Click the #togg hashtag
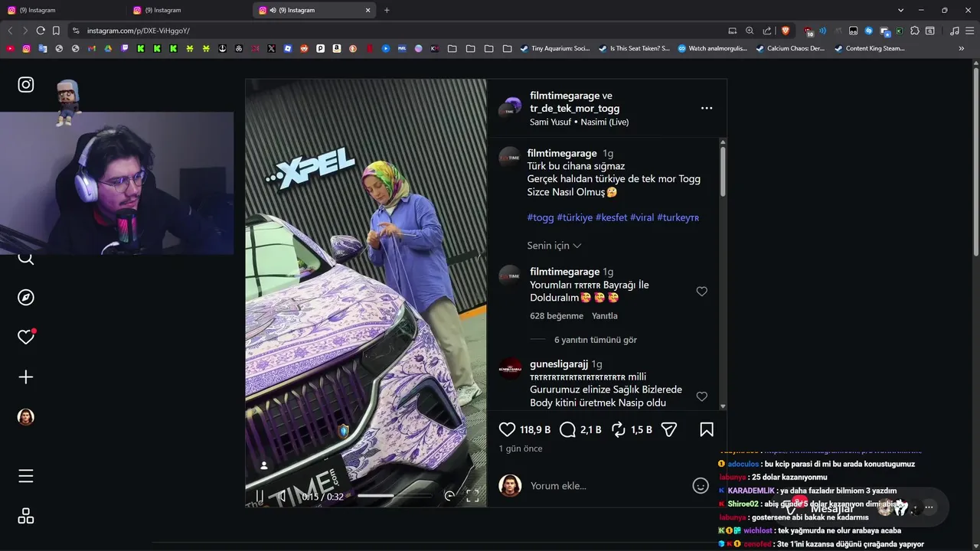 click(x=541, y=217)
